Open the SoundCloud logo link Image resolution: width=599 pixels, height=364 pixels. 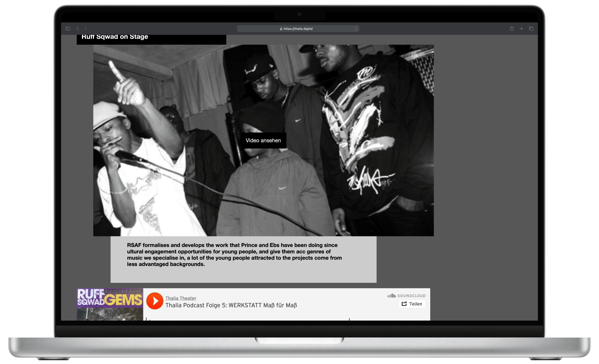[x=406, y=296]
